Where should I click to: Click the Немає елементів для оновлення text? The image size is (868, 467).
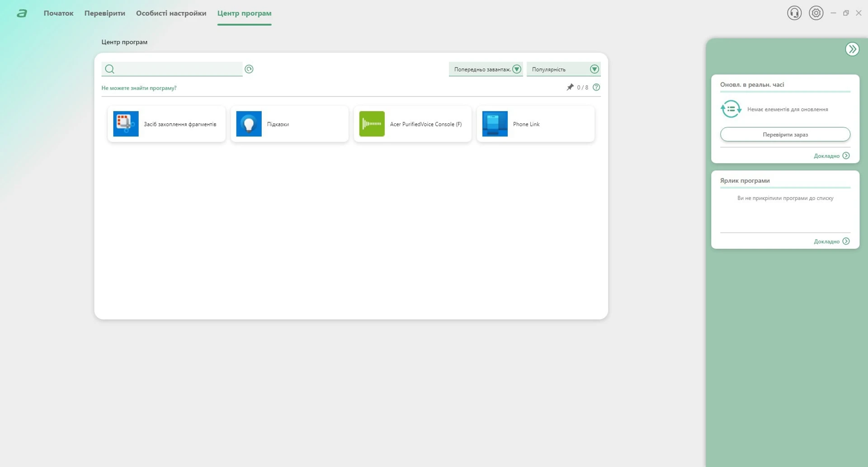(788, 109)
